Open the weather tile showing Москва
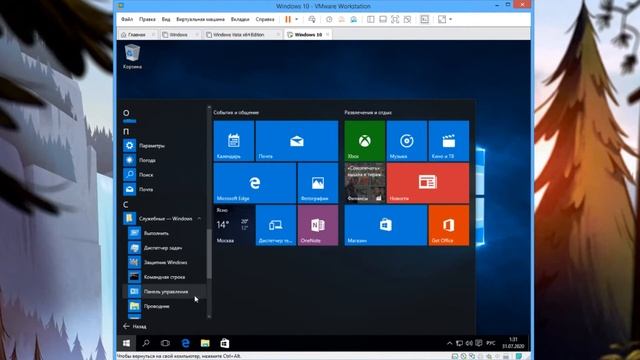640x360 pixels. tap(233, 225)
